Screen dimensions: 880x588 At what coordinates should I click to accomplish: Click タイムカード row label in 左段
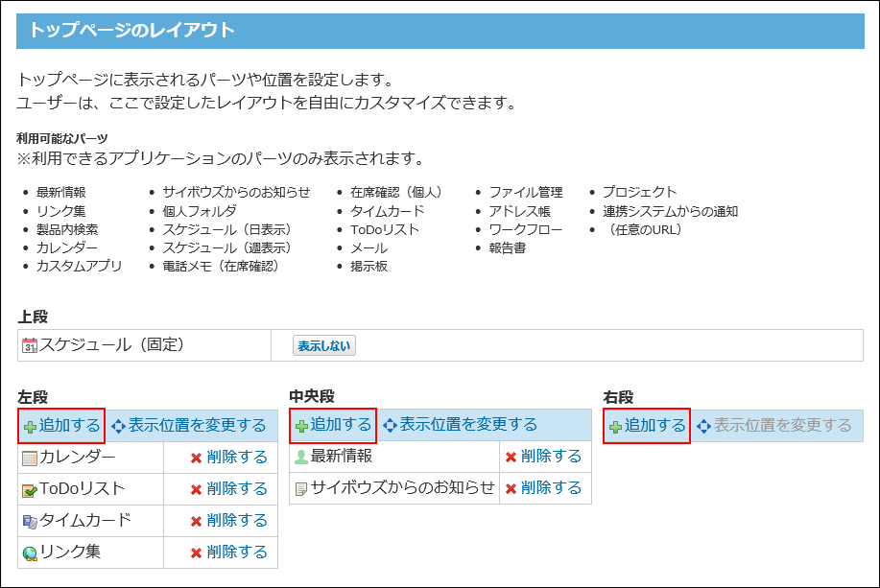(x=85, y=520)
